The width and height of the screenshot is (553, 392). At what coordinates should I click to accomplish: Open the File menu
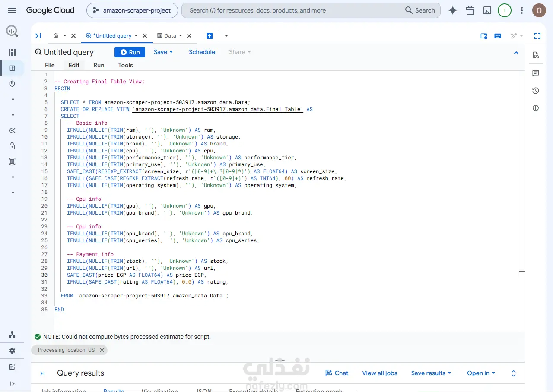[50, 65]
